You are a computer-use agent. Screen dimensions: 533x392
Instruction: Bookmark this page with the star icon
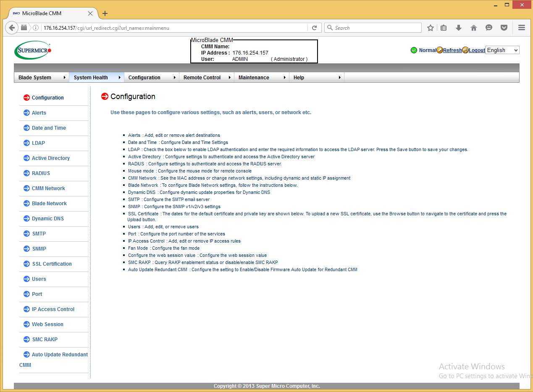tap(431, 28)
